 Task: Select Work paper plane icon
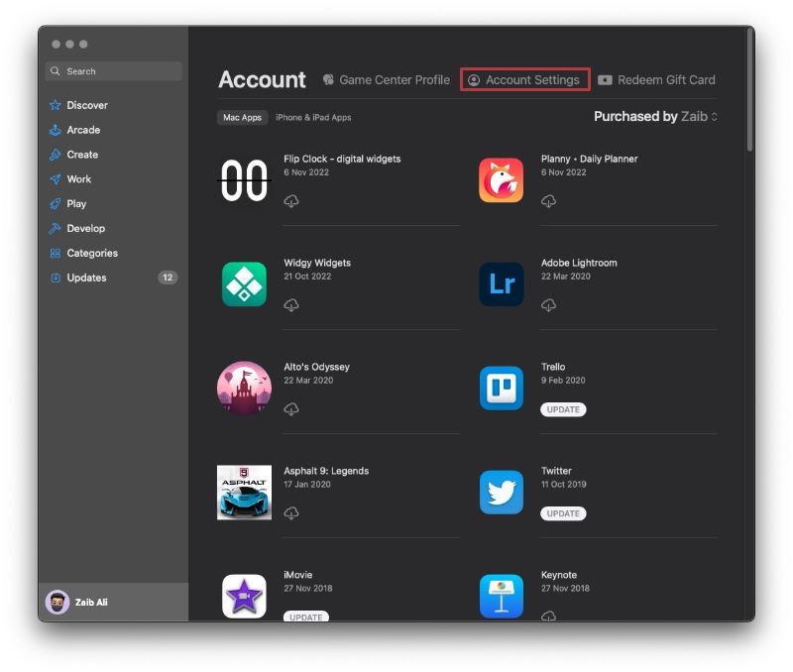point(56,179)
